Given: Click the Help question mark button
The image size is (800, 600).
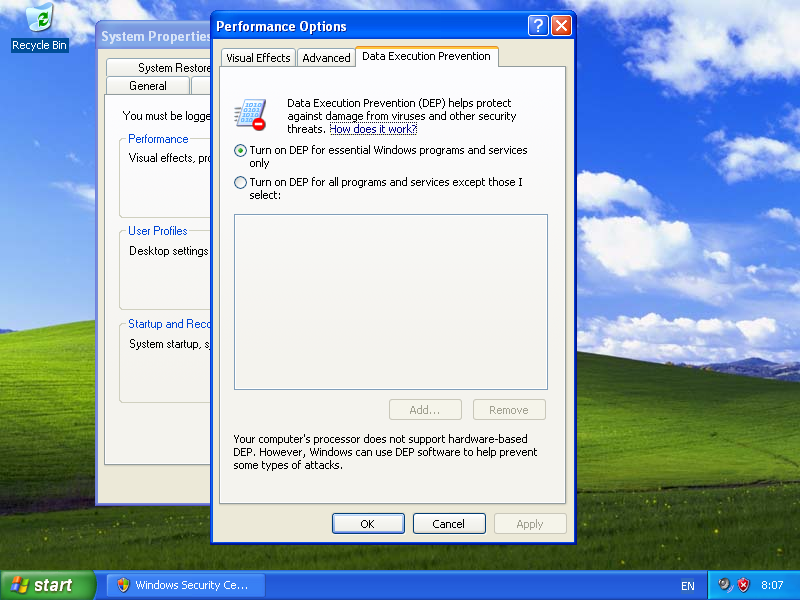Looking at the screenshot, I should pyautogui.click(x=538, y=26).
